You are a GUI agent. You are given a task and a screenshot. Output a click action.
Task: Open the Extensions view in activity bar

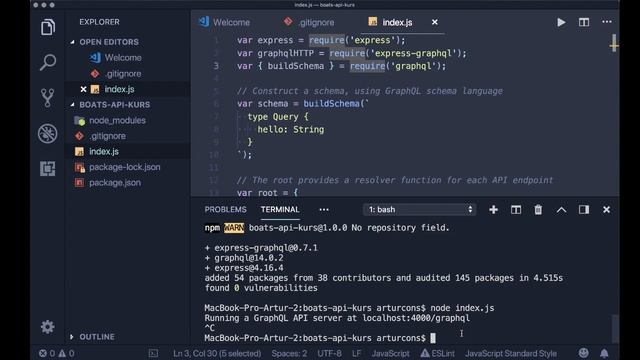[48, 168]
